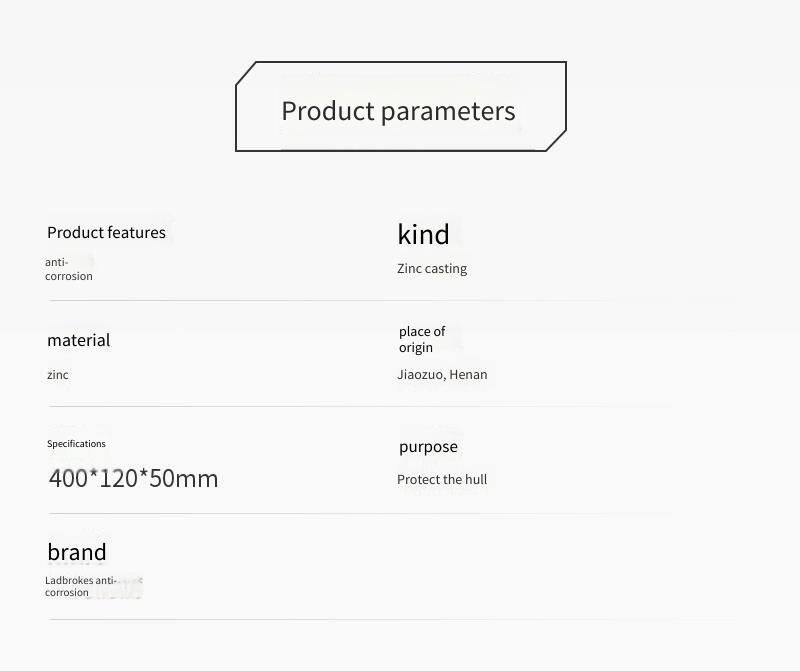Click the Specifications label

click(76, 443)
